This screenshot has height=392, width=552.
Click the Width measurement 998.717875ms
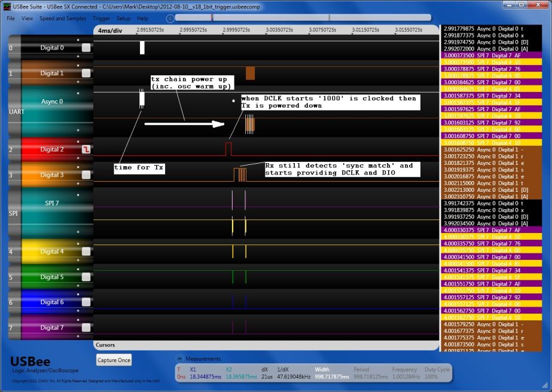click(x=332, y=376)
